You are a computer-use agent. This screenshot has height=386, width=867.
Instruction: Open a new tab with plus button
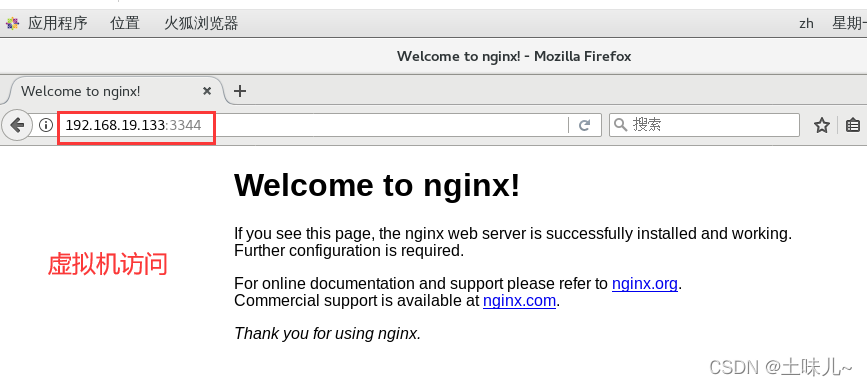pos(239,91)
